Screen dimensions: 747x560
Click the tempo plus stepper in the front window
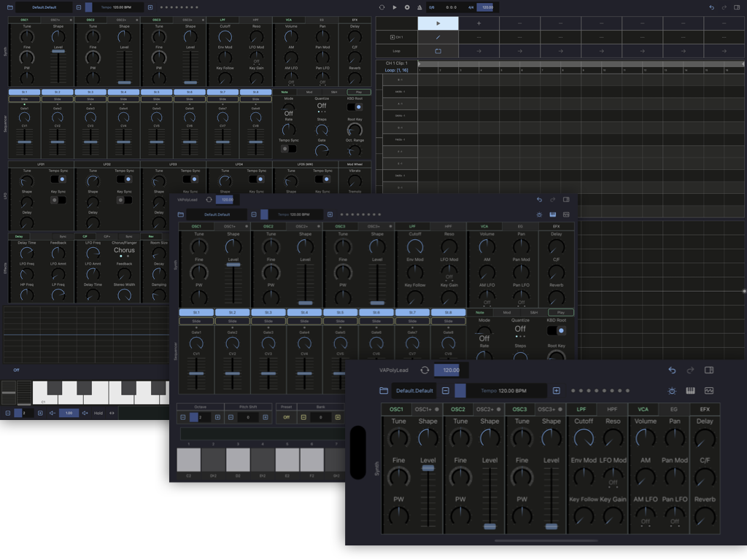coord(557,391)
